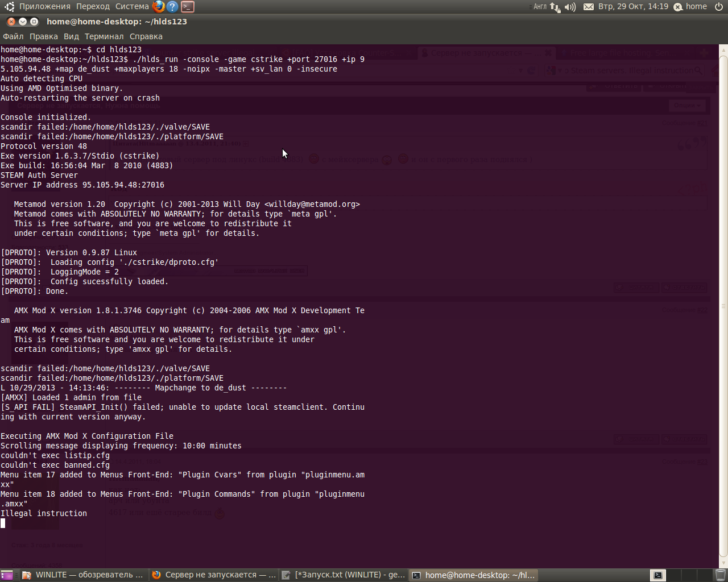This screenshot has width=728, height=582.
Task: Click the '[DPROTO]: Done.' line
Action: point(35,291)
